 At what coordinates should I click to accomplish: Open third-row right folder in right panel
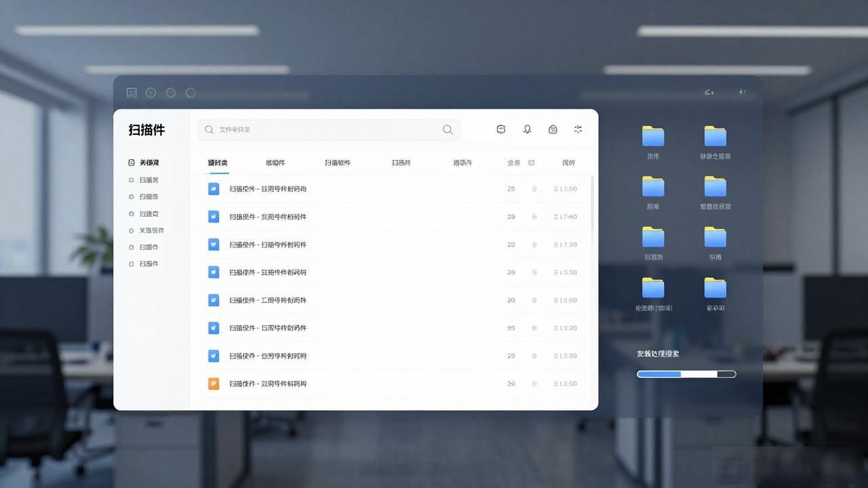point(715,237)
